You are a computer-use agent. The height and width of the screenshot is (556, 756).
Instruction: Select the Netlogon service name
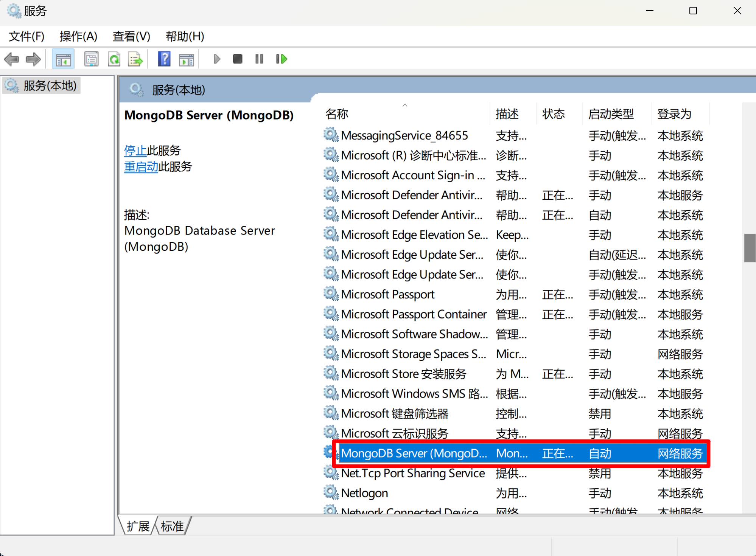tap(364, 493)
